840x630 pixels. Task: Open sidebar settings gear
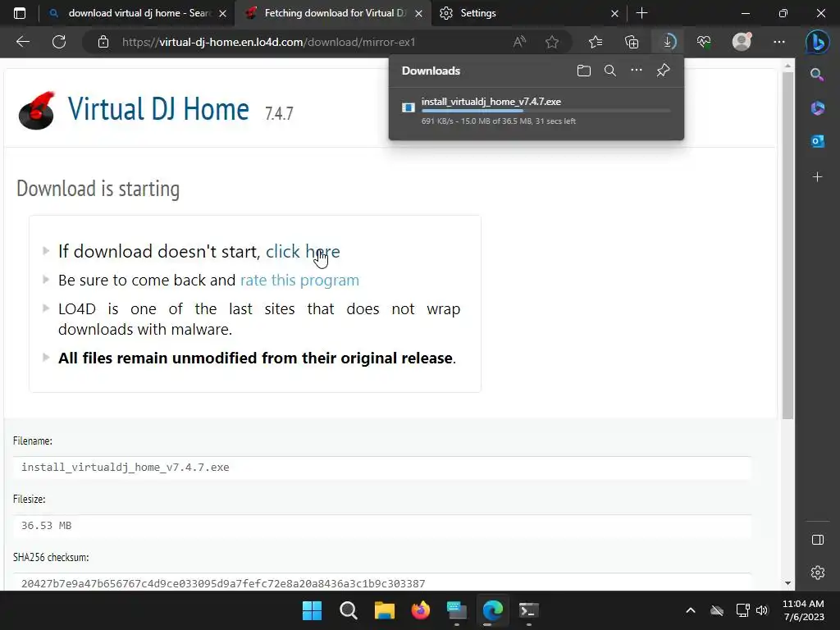pyautogui.click(x=818, y=573)
